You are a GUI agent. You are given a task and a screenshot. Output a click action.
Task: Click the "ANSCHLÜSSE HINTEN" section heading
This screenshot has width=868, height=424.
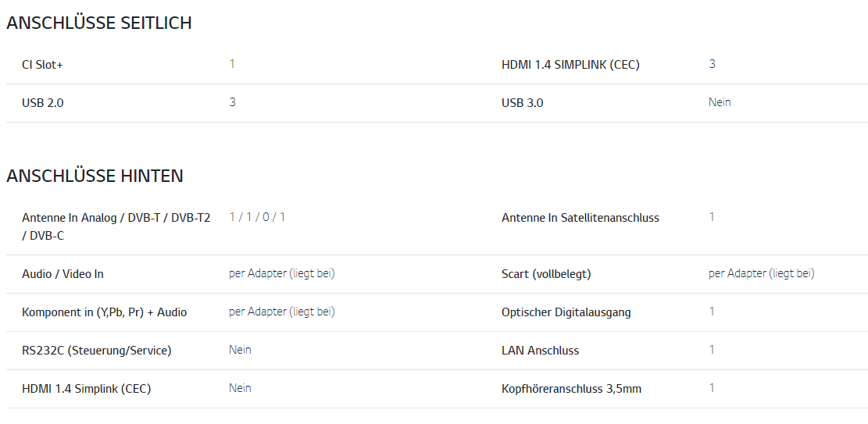pyautogui.click(x=95, y=176)
